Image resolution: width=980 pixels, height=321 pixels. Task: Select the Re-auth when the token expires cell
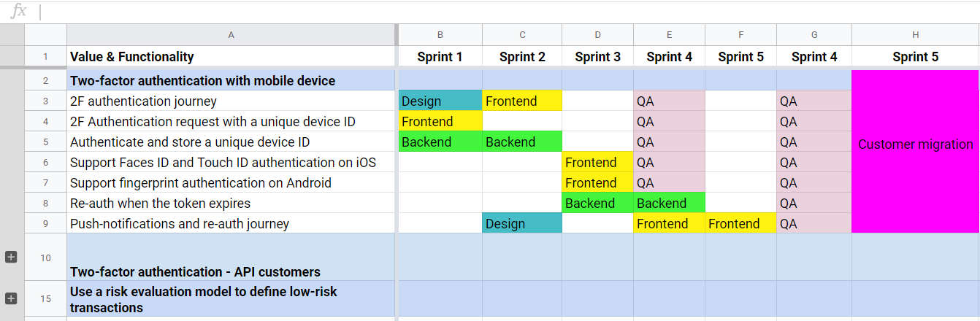231,204
